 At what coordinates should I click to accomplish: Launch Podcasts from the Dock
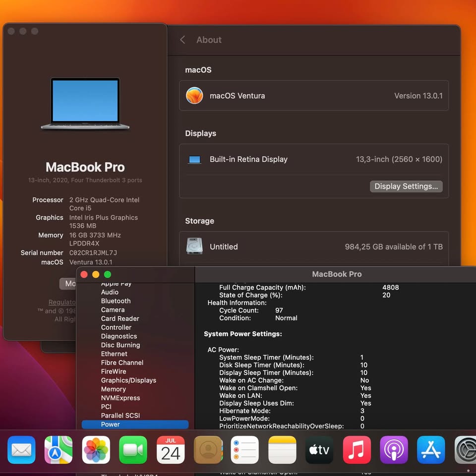pos(394,450)
